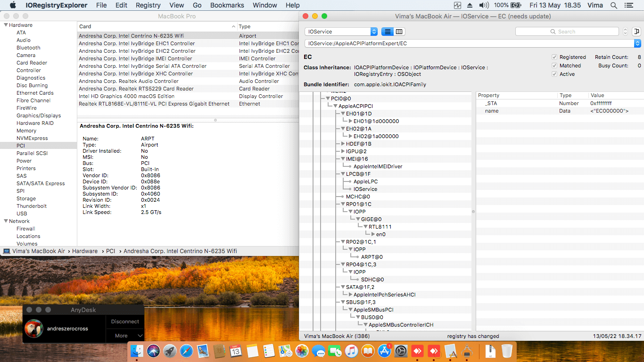The width and height of the screenshot is (644, 362).
Task: Open App Store from the Dock
Action: pos(384,351)
